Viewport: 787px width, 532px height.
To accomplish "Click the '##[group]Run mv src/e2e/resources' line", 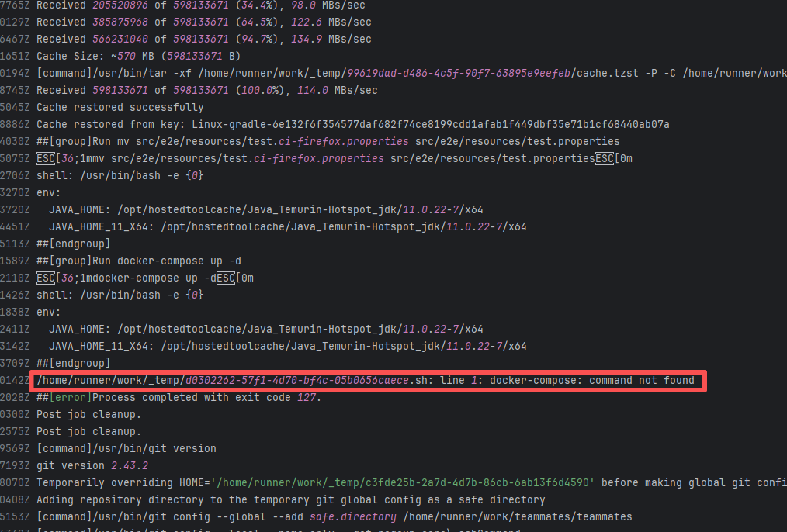I will pos(328,141).
